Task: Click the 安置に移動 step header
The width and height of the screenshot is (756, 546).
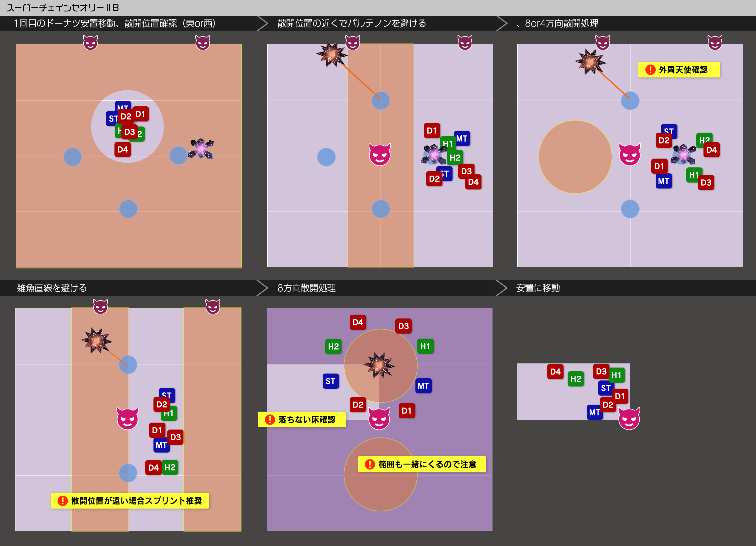Action: pyautogui.click(x=538, y=288)
